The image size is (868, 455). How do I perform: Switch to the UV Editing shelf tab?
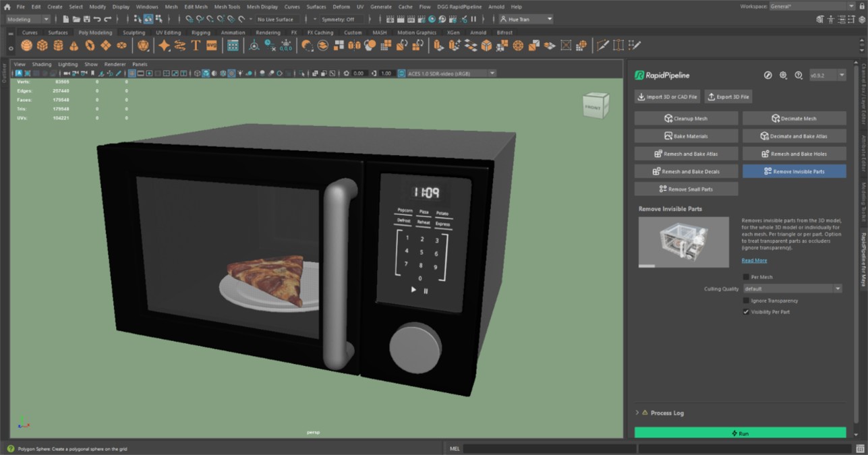pyautogui.click(x=168, y=32)
